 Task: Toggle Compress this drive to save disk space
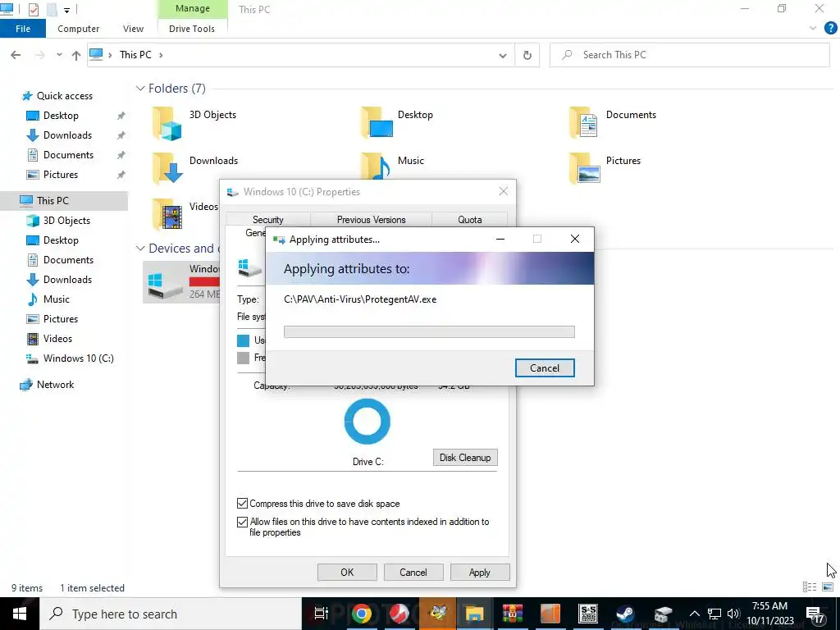[x=242, y=504]
